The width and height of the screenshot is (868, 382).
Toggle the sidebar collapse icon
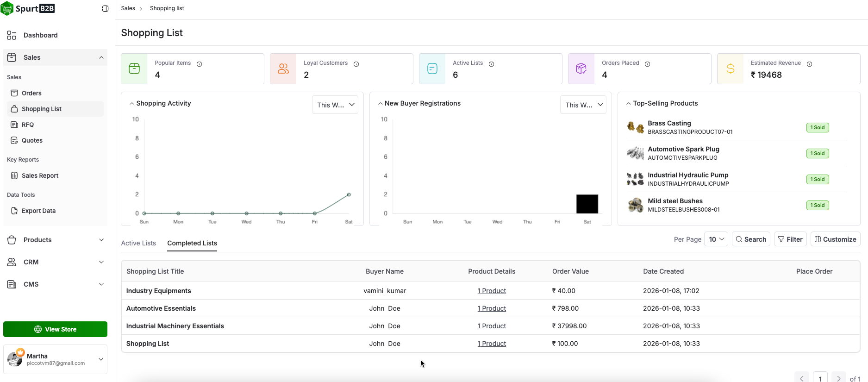[x=105, y=9]
